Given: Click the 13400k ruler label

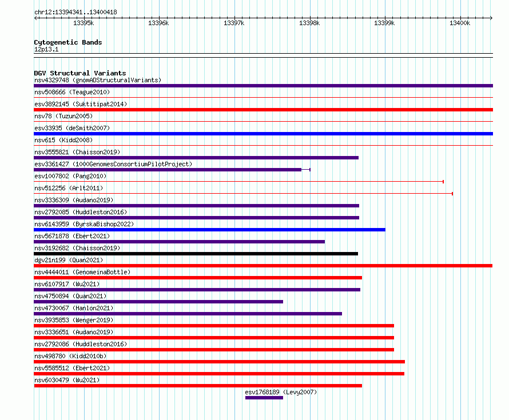Looking at the screenshot, I should [460, 23].
